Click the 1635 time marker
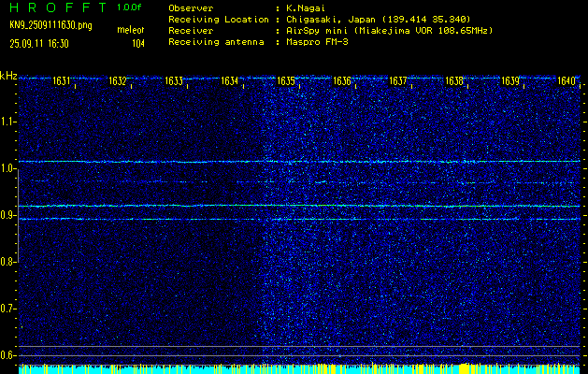The image size is (588, 374). coord(286,81)
